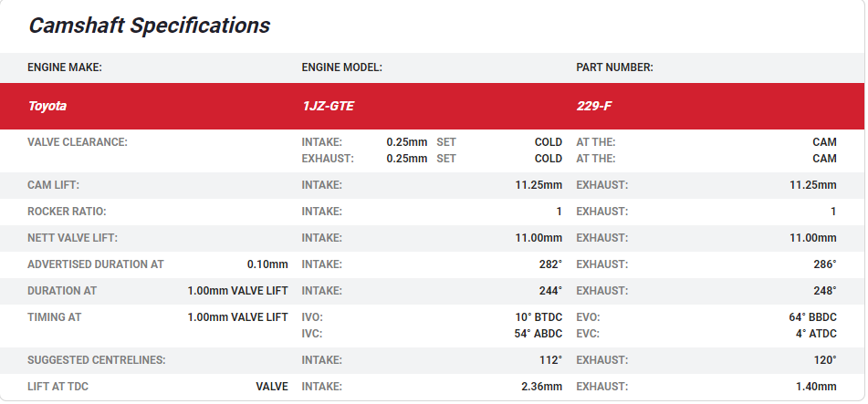Click the Camshaft Specifications heading

point(149,26)
